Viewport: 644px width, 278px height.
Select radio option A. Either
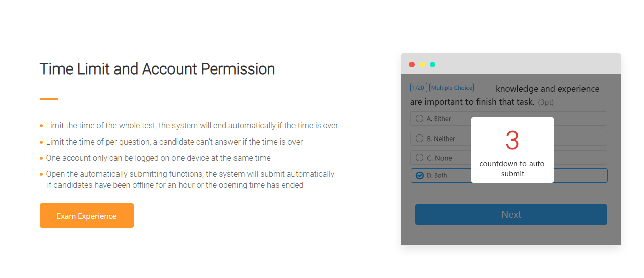(x=420, y=118)
